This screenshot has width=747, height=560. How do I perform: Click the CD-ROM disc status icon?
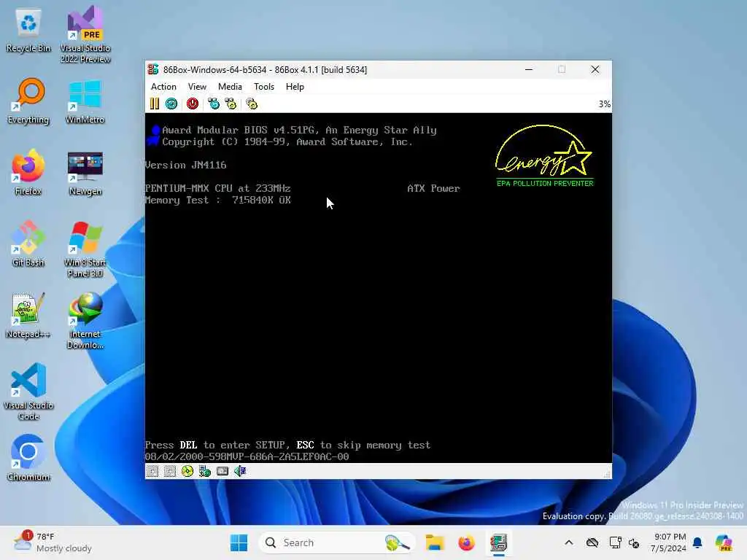point(187,472)
